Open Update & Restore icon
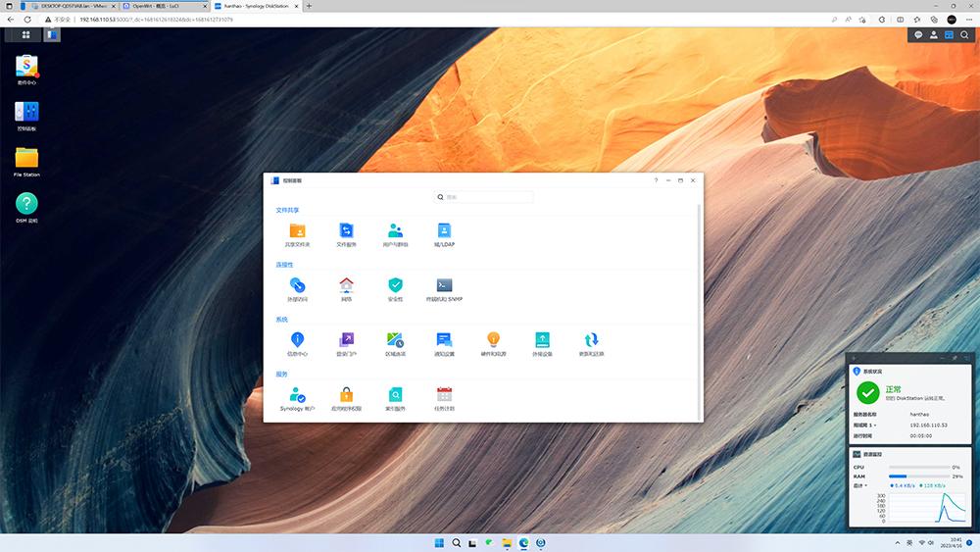Image resolution: width=980 pixels, height=552 pixels. click(591, 341)
